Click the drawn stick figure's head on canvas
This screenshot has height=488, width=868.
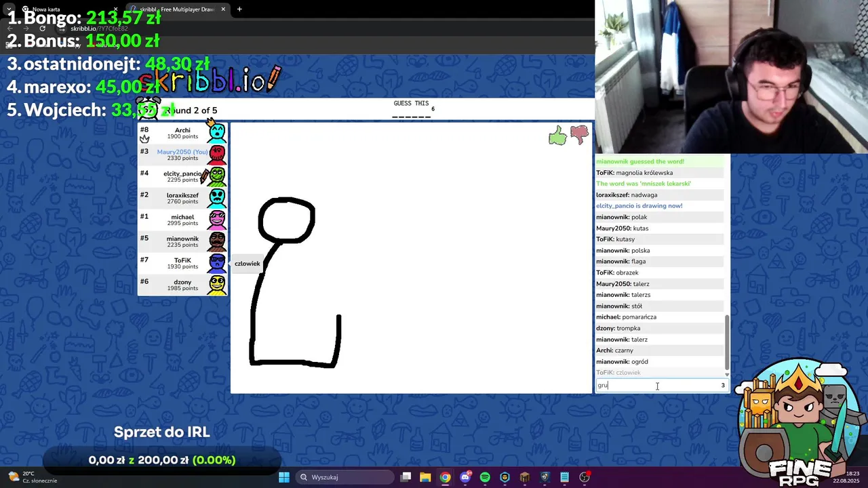[286, 220]
